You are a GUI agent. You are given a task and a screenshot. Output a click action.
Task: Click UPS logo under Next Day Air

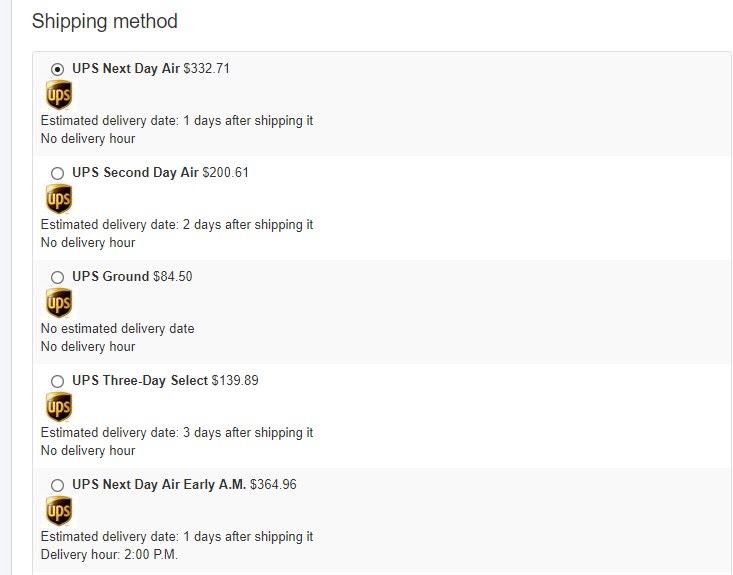pos(59,95)
